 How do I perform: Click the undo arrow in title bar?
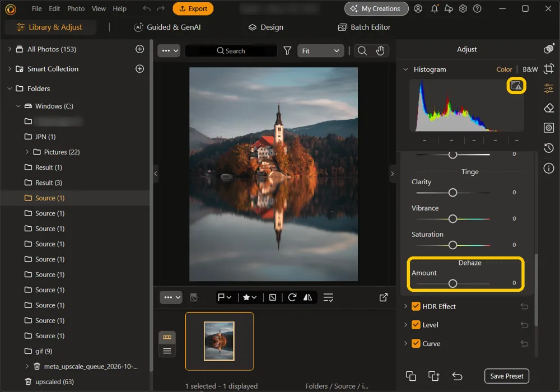coord(146,8)
